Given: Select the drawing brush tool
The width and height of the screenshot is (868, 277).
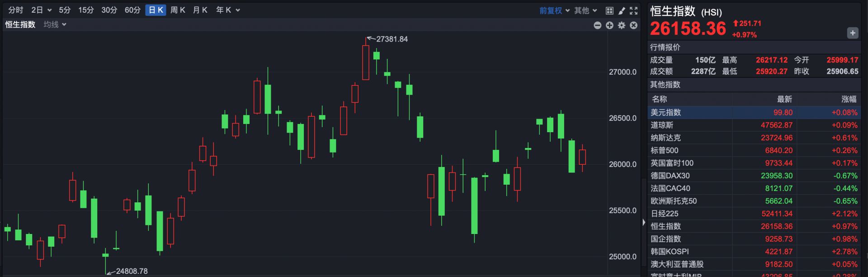Looking at the screenshot, I should click(x=622, y=10).
